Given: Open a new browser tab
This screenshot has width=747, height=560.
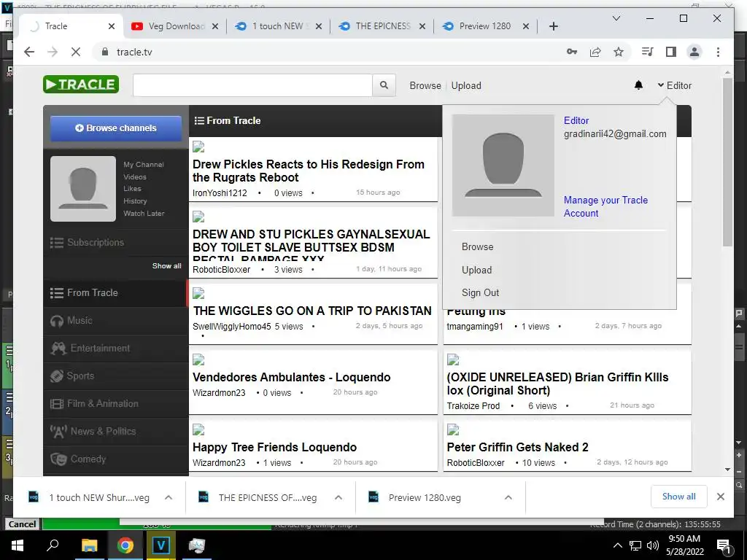Looking at the screenshot, I should pos(553,26).
